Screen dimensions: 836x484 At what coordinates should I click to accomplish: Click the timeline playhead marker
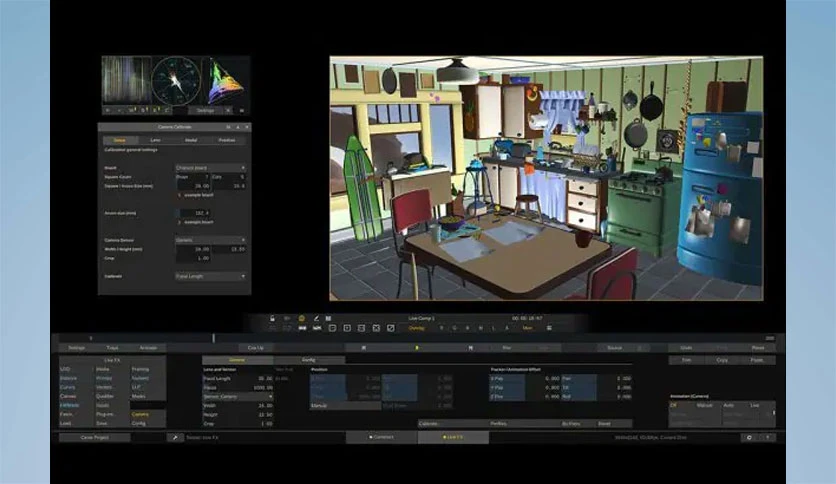click(214, 338)
